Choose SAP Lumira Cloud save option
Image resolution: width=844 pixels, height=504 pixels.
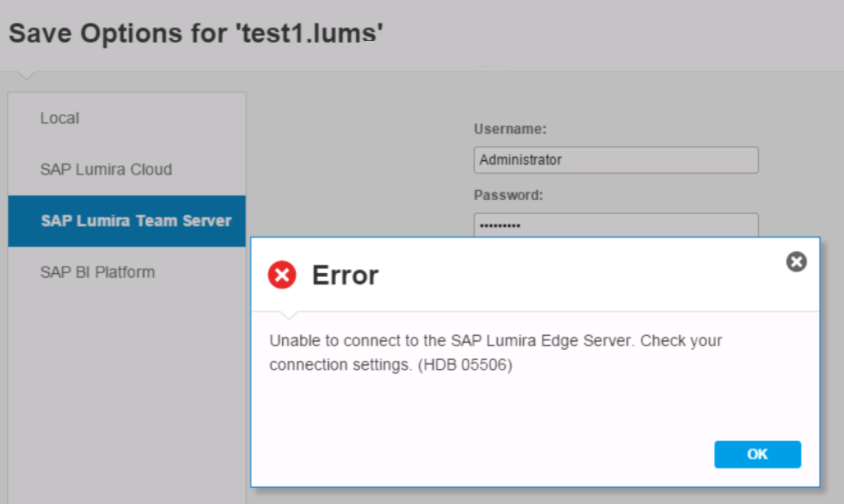tap(126, 169)
